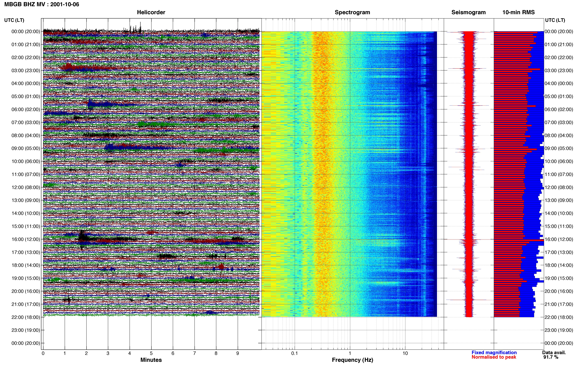
Task: Click minute tick 6 under the Helicorder
Action: point(173,353)
